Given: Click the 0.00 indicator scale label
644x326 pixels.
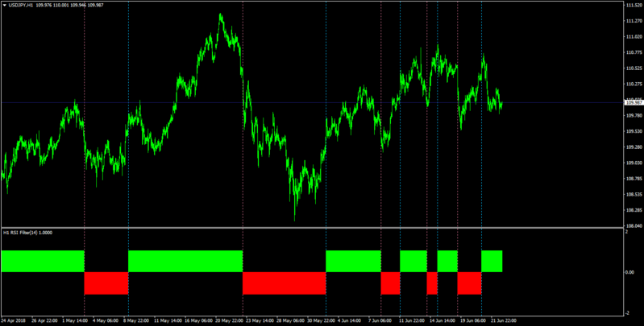Looking at the screenshot, I should click(630, 272).
